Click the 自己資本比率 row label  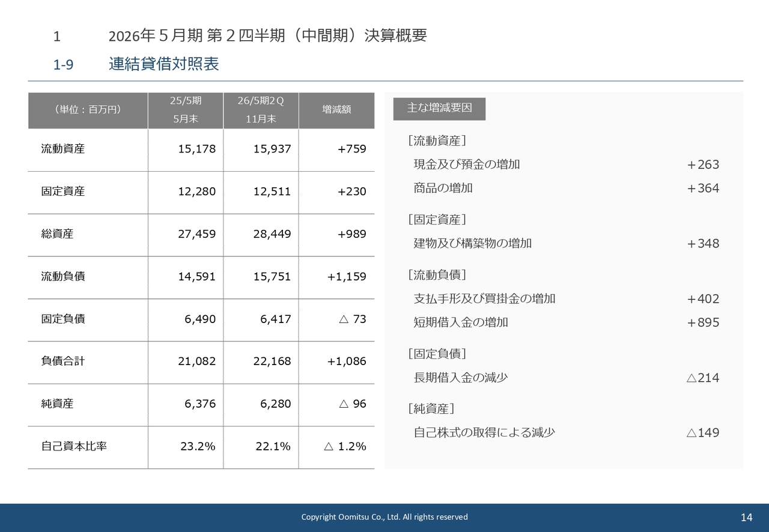pyautogui.click(x=74, y=446)
